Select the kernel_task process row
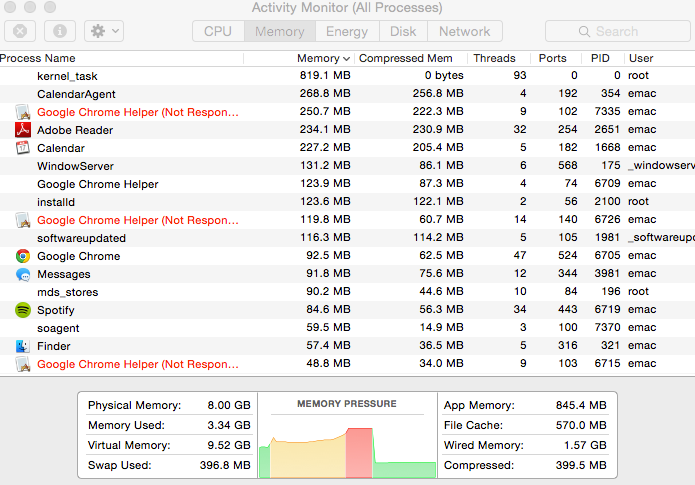The height and width of the screenshot is (485, 695). click(x=348, y=76)
